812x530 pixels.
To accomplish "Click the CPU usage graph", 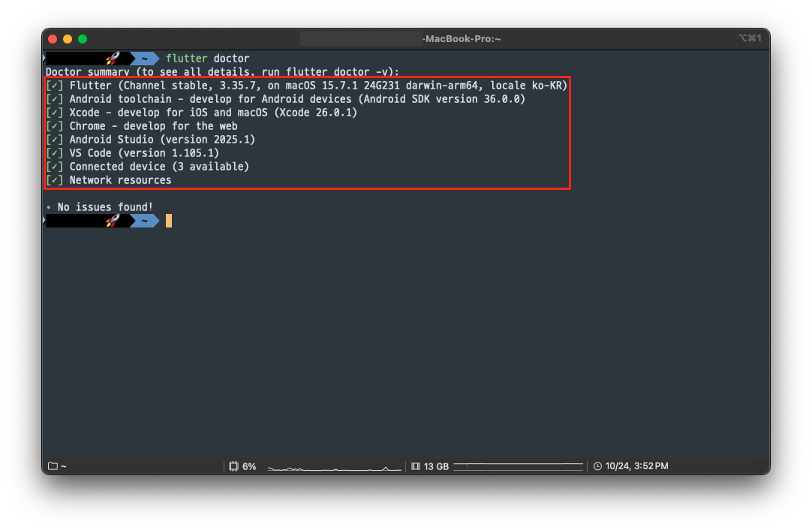I will click(334, 468).
